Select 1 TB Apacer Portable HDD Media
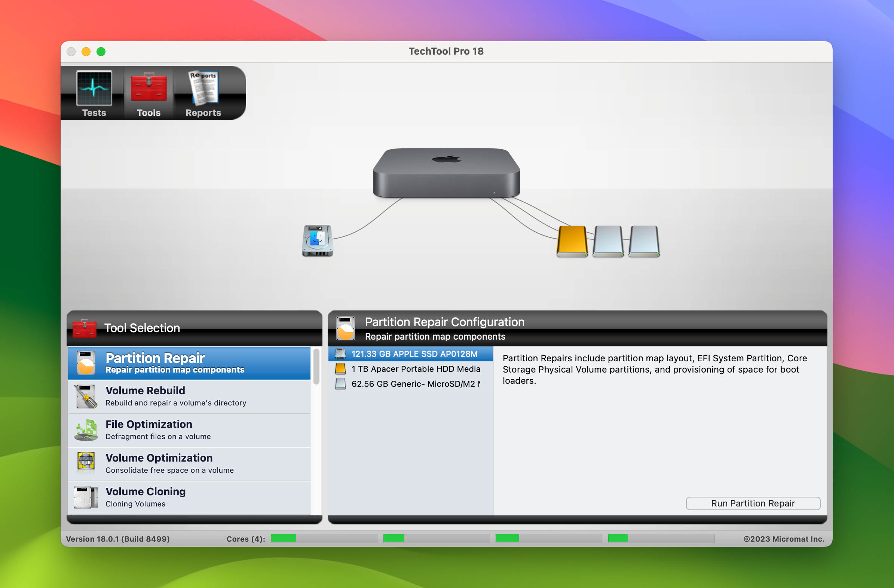This screenshot has height=588, width=894. click(411, 368)
